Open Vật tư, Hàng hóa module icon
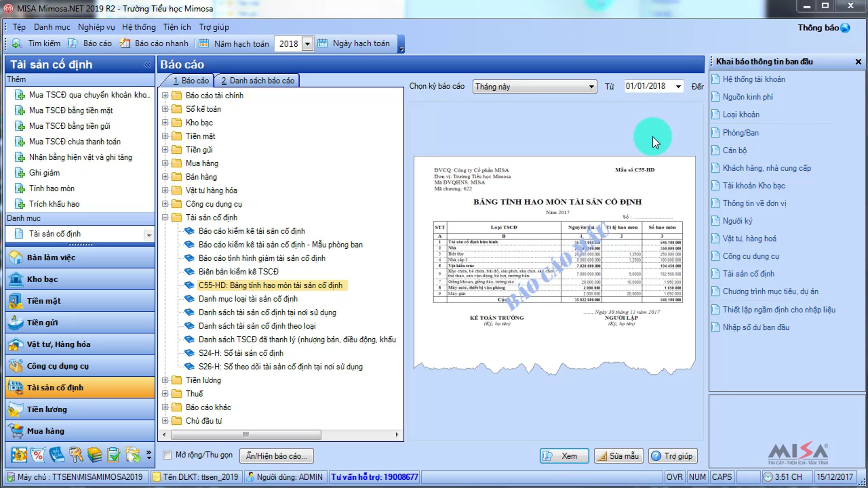Image resolution: width=868 pixels, height=488 pixels. pos(16,344)
